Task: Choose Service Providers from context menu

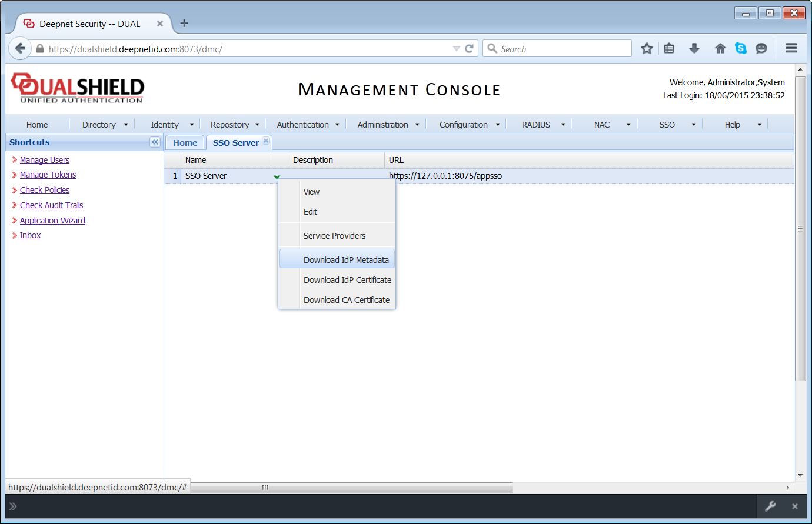Action: point(334,236)
